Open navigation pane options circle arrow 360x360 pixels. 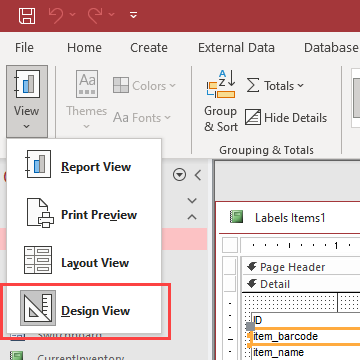click(x=179, y=175)
